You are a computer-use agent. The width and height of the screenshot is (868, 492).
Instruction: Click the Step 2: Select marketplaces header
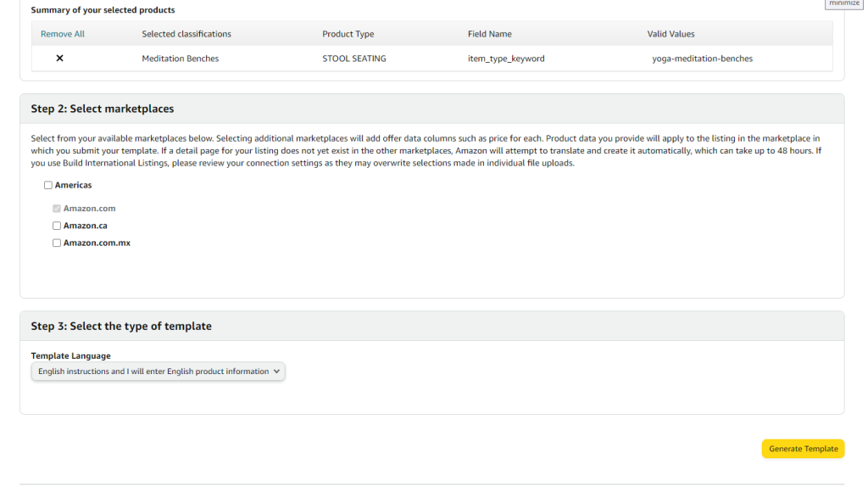[x=103, y=109]
